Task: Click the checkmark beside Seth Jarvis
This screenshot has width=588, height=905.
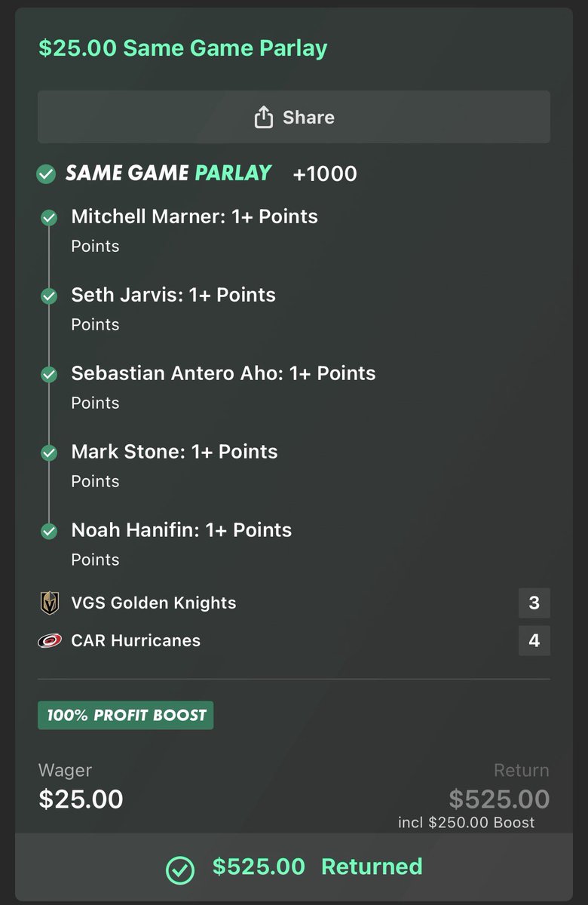Action: pyautogui.click(x=49, y=296)
